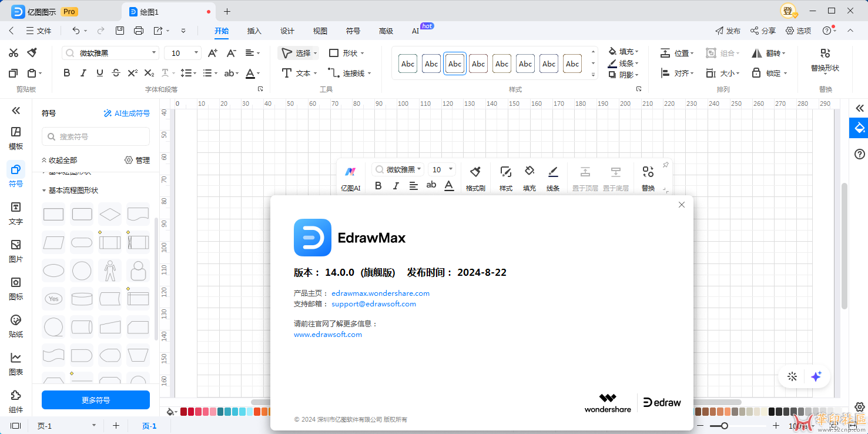Pin the floating toolbar with pin icon
The height and width of the screenshot is (434, 868).
click(x=665, y=165)
